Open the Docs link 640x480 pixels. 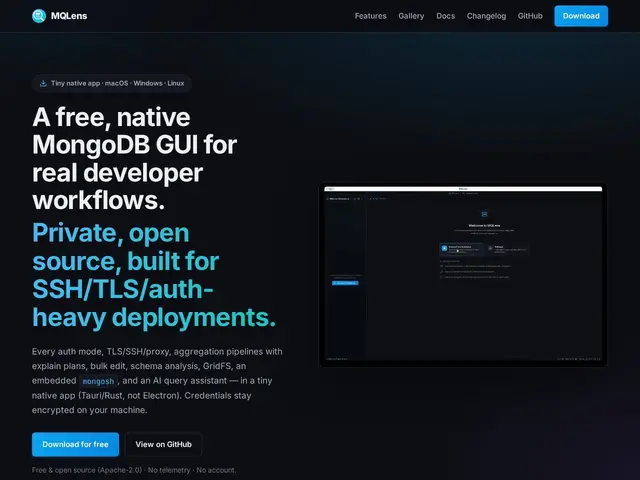445,16
